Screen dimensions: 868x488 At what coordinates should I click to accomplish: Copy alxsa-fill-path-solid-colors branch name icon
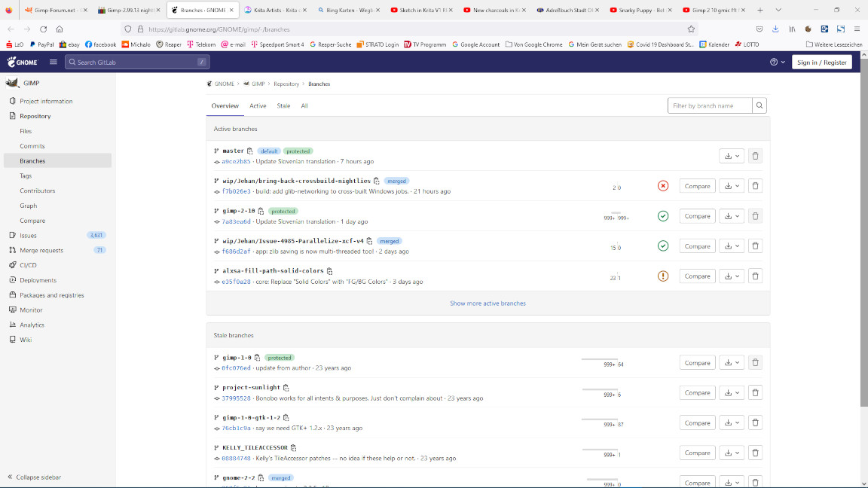click(x=329, y=271)
